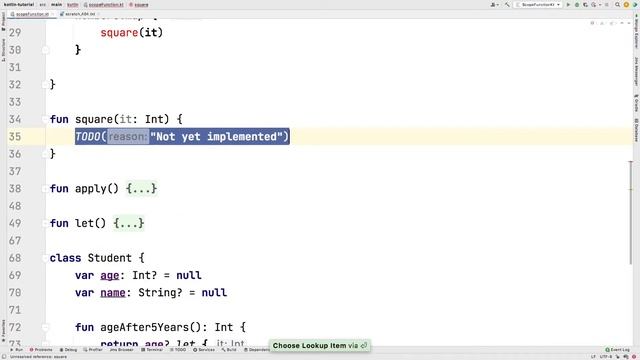This screenshot has width=640, height=360.
Task: Open the Favorites tool window on left edge
Action: pyautogui.click(x=3, y=331)
